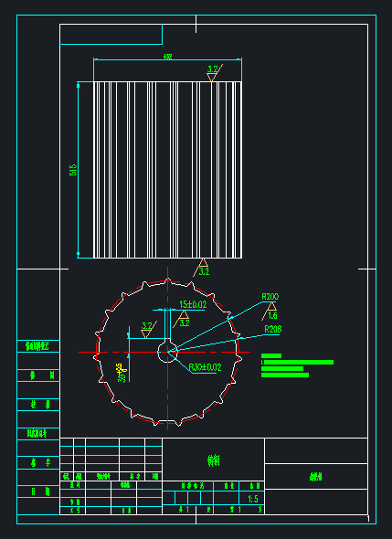Select the yellow 39 keyway depth dimension
Viewport: 392px width, 539px height.
122,373
